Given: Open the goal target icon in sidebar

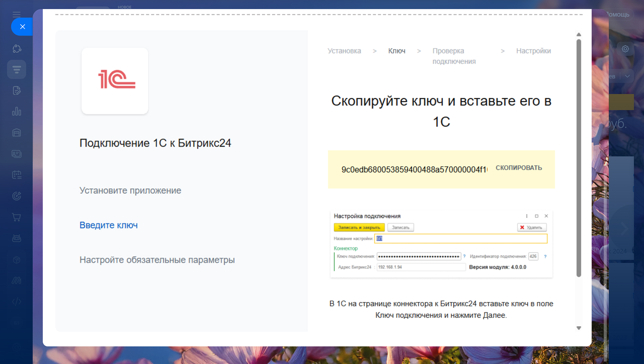Looking at the screenshot, I should point(17,196).
